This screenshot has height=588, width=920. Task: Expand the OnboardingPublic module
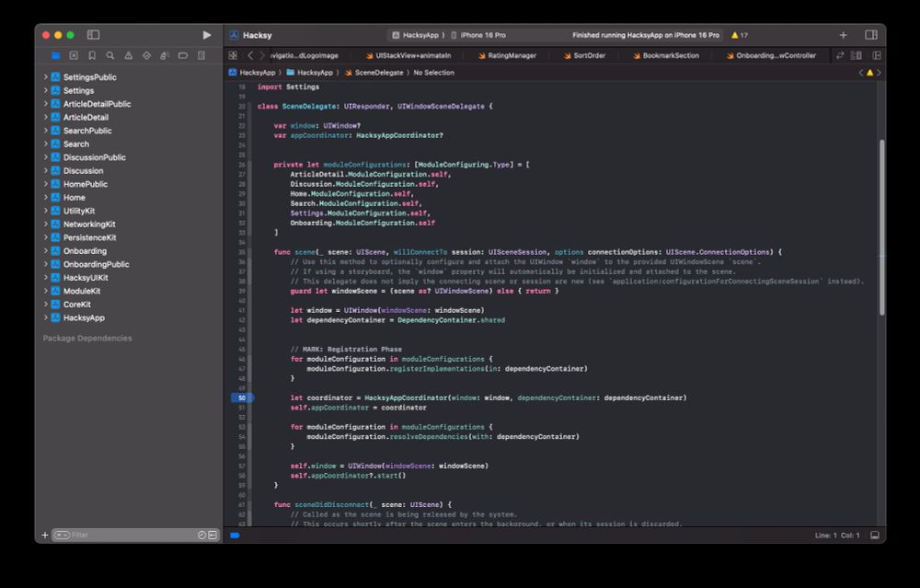click(45, 264)
